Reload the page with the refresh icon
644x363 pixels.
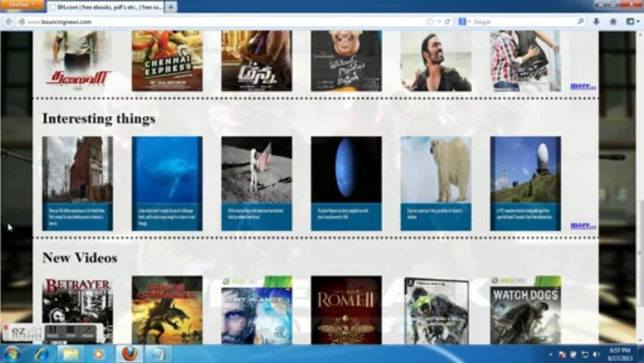[447, 22]
